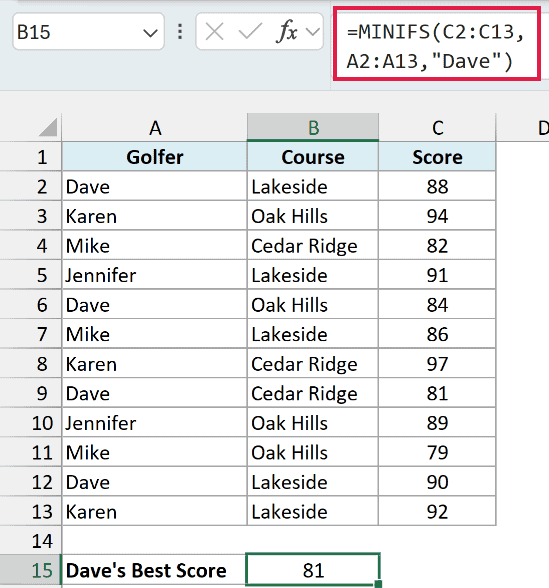Select the Karen cell in row 8
The image size is (549, 588).
click(154, 364)
